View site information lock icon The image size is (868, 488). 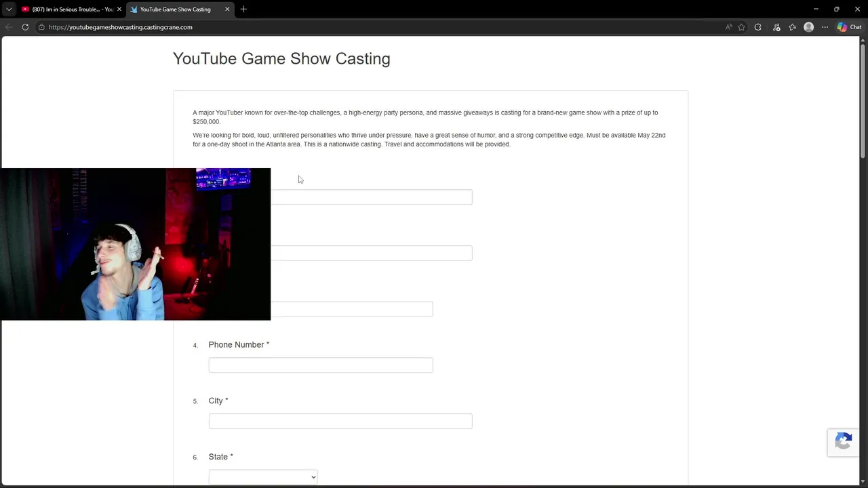(x=41, y=27)
